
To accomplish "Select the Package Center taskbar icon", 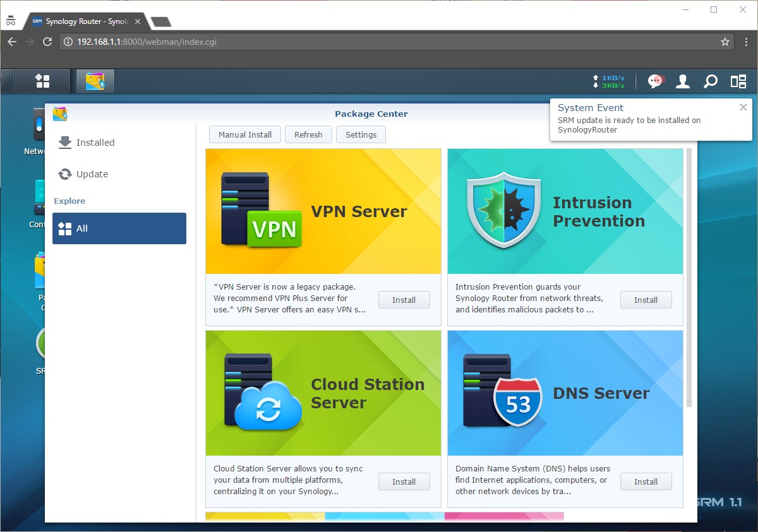I will (x=95, y=81).
